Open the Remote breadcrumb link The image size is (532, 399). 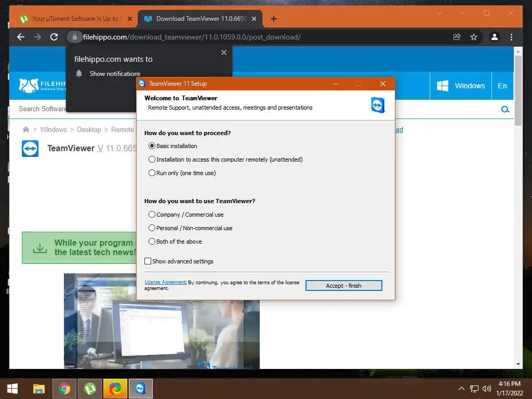pyautogui.click(x=123, y=129)
